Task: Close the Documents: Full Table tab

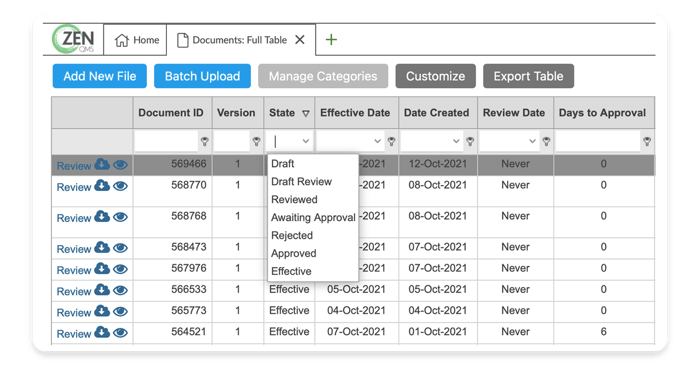Action: coord(300,40)
